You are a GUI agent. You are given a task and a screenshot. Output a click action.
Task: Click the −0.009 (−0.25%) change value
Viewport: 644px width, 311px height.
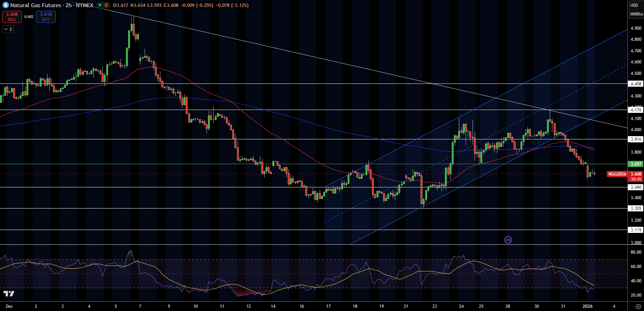click(x=197, y=5)
